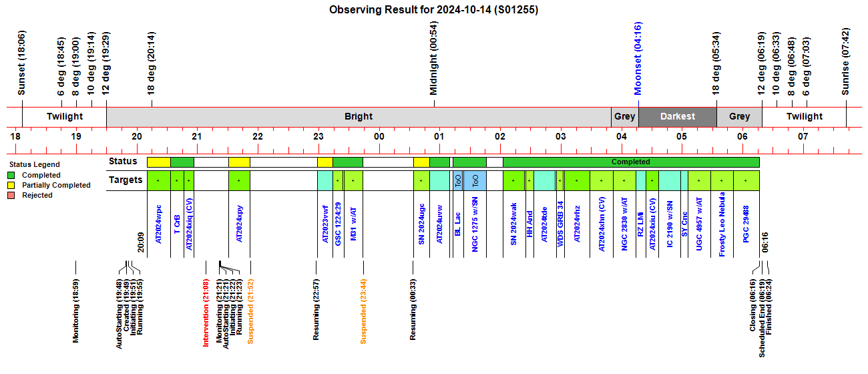
Task: Click the orange Suspended (21:52) event label
Action: [x=250, y=311]
